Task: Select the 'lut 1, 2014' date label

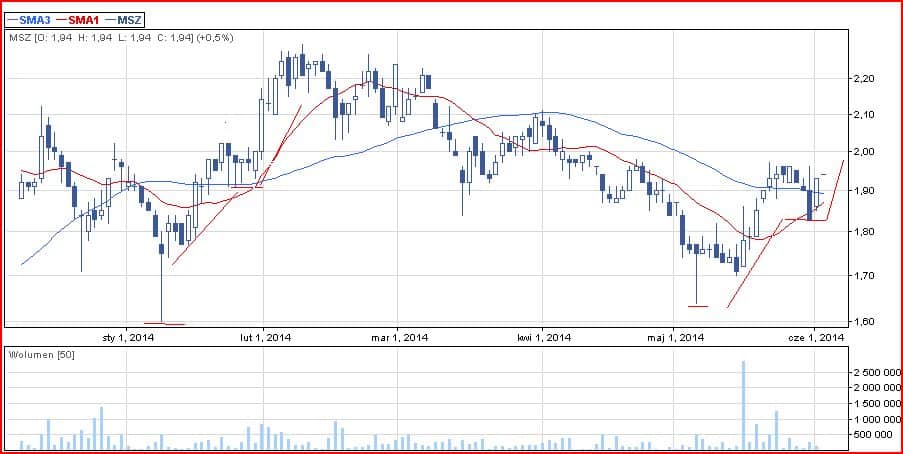Action: [x=265, y=338]
